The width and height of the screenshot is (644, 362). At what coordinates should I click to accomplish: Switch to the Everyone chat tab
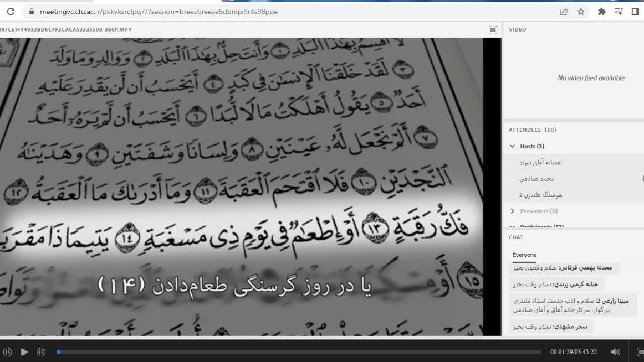(x=524, y=255)
